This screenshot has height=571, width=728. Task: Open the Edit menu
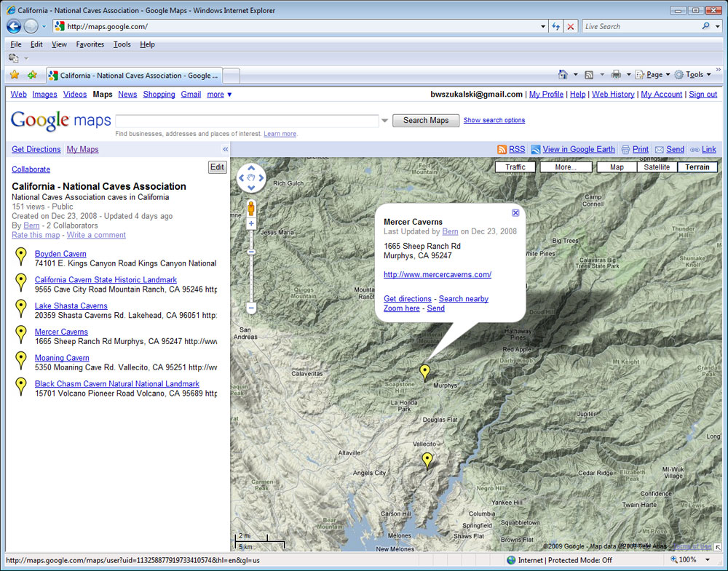[x=36, y=44]
